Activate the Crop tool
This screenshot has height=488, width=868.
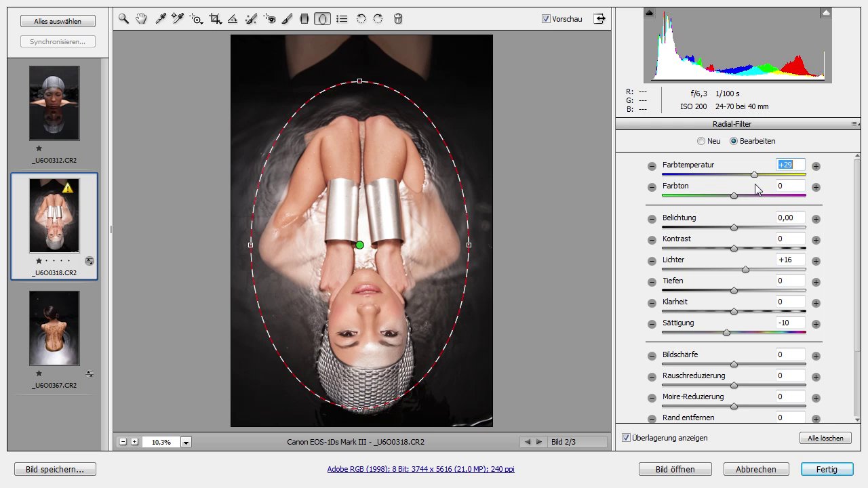tap(216, 19)
